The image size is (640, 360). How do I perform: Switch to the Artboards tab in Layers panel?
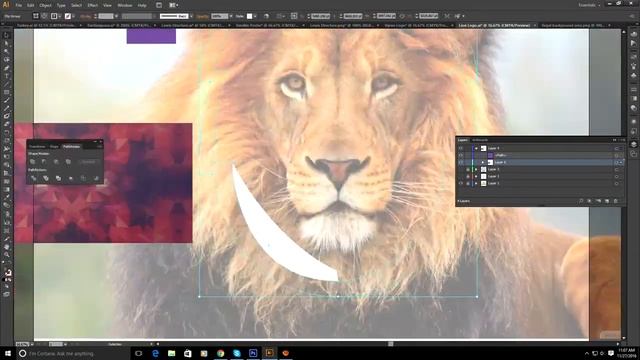[480, 140]
